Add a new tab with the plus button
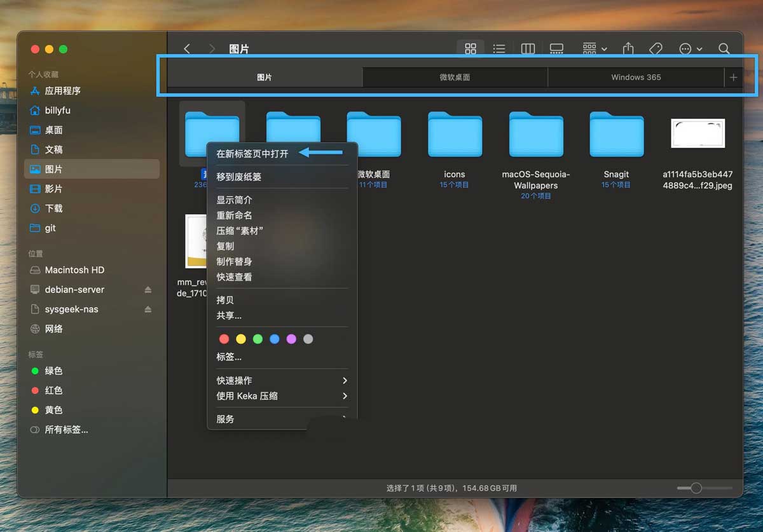The height and width of the screenshot is (532, 763). coord(733,78)
